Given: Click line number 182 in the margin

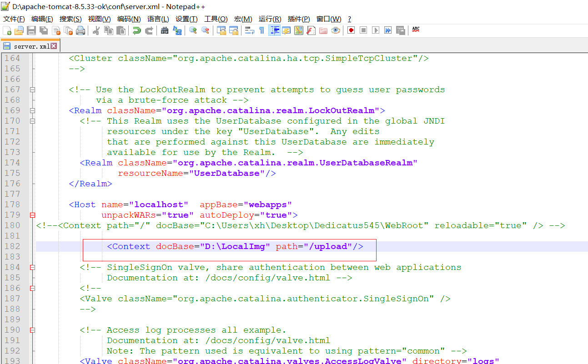Looking at the screenshot, I should [x=12, y=246].
